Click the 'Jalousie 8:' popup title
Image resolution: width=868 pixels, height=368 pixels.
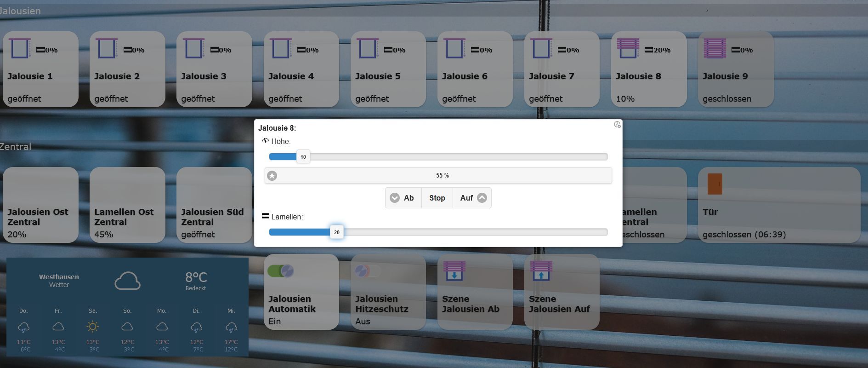[x=277, y=128]
